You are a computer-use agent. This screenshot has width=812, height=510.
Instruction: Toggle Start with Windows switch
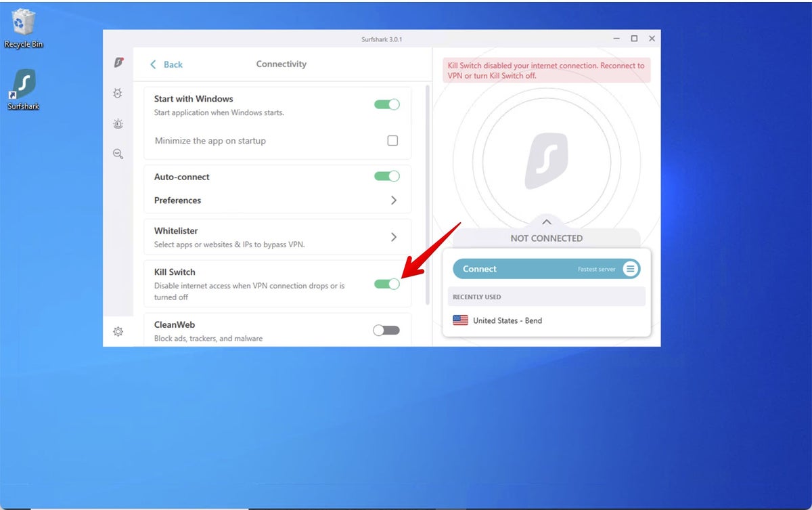387,104
